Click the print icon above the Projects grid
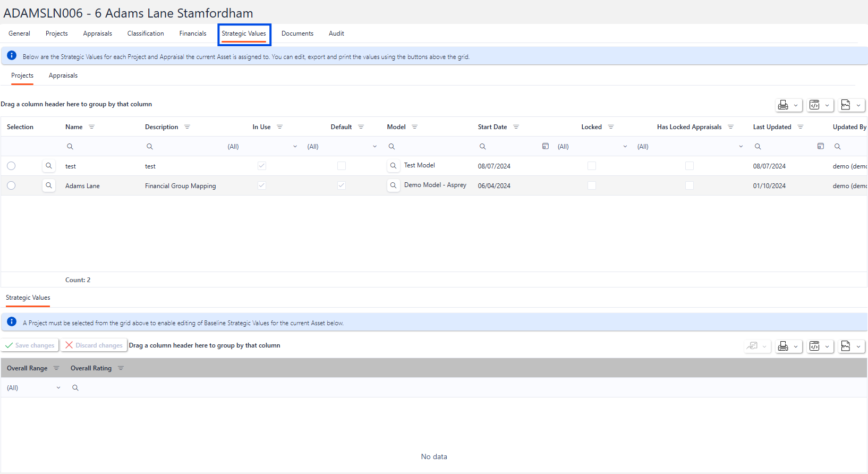868x474 pixels. [783, 105]
